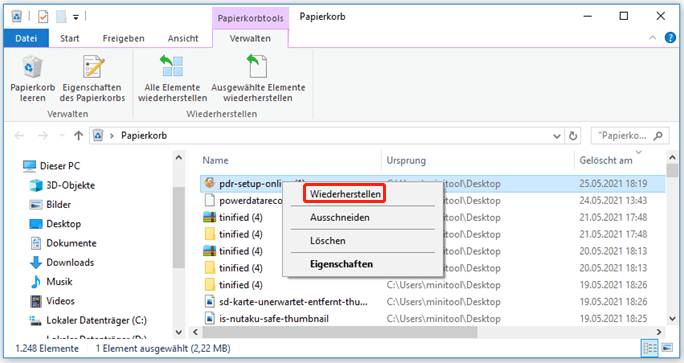Open Videos in navigation pane
Screen dimensions: 684x363
click(52, 301)
